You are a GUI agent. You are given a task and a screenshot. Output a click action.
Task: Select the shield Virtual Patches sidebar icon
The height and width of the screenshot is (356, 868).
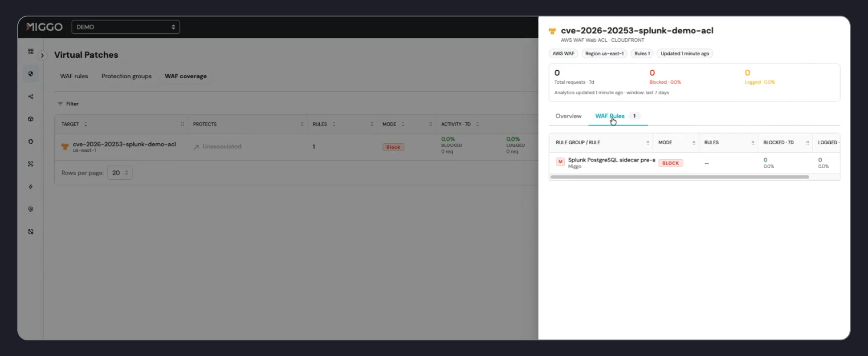31,74
